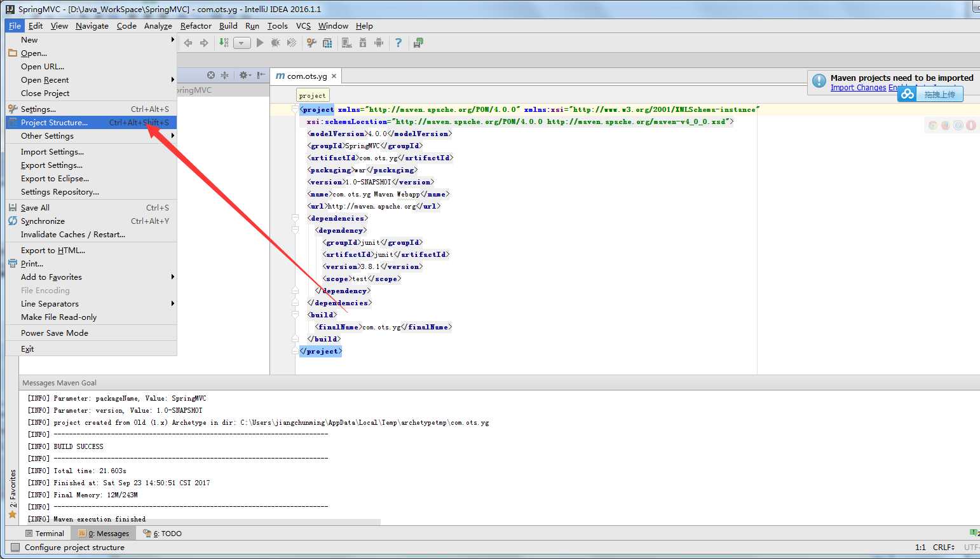Viewport: 980px width, 559px height.
Task: Open the Project Structure toolbar icon
Action: click(x=327, y=43)
